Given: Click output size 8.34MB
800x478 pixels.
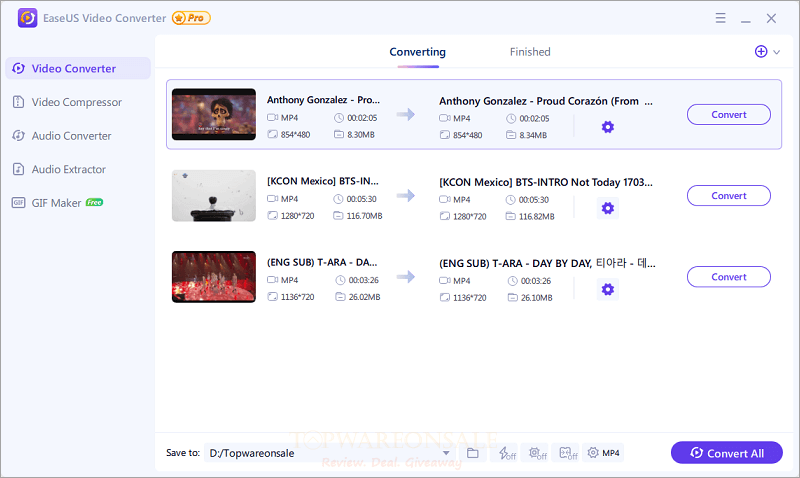Looking at the screenshot, I should click(x=533, y=135).
